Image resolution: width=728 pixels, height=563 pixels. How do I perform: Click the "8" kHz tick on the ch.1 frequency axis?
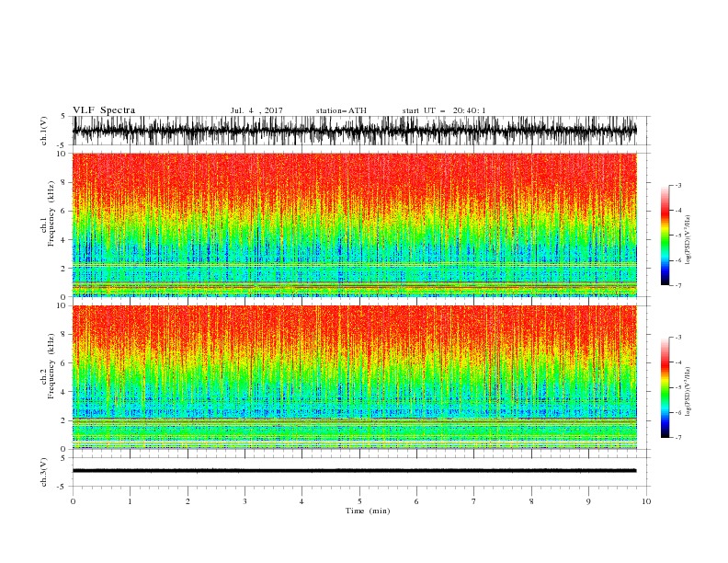63,182
